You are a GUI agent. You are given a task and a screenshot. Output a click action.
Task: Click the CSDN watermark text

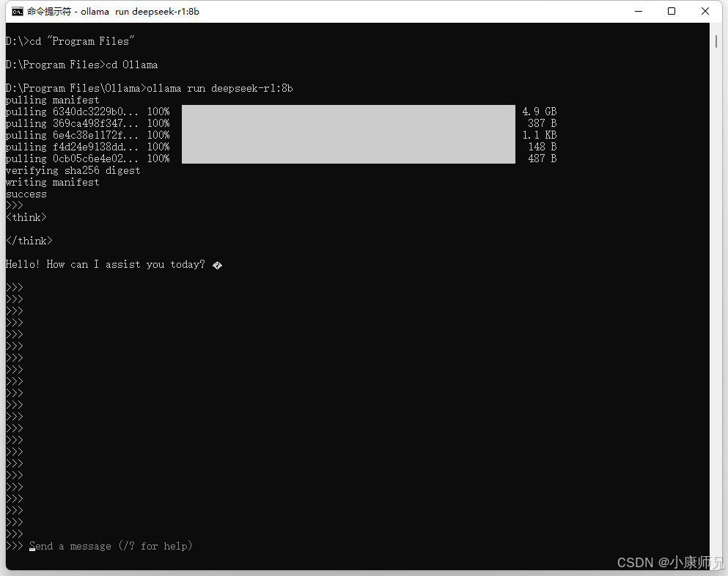click(667, 562)
